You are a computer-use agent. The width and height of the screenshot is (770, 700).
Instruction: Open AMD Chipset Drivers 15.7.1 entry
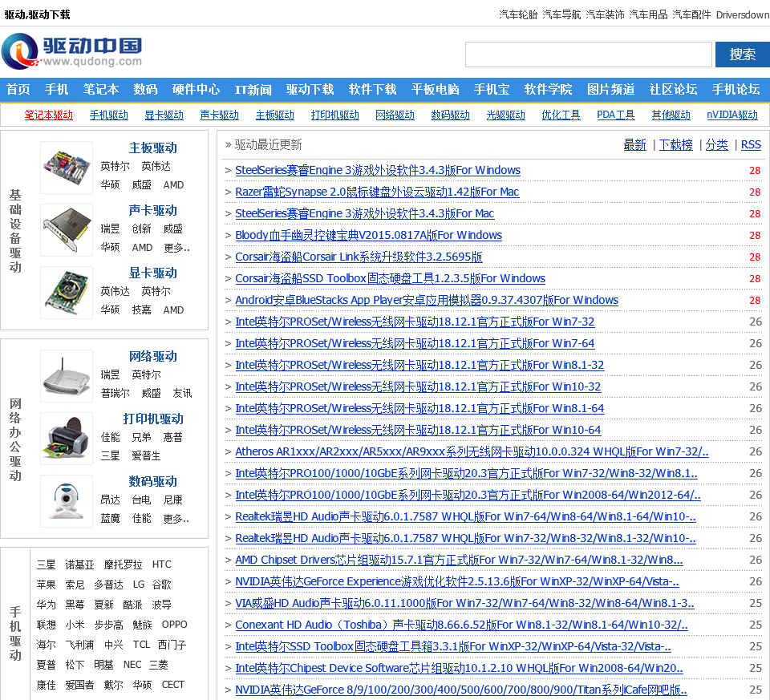[x=459, y=560]
